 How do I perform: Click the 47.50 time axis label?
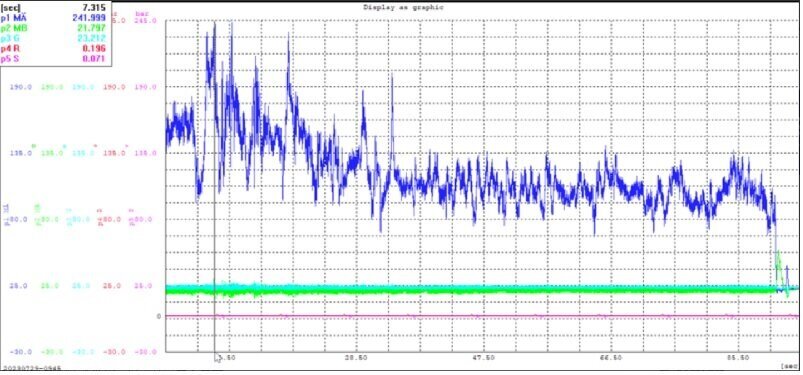(x=483, y=358)
